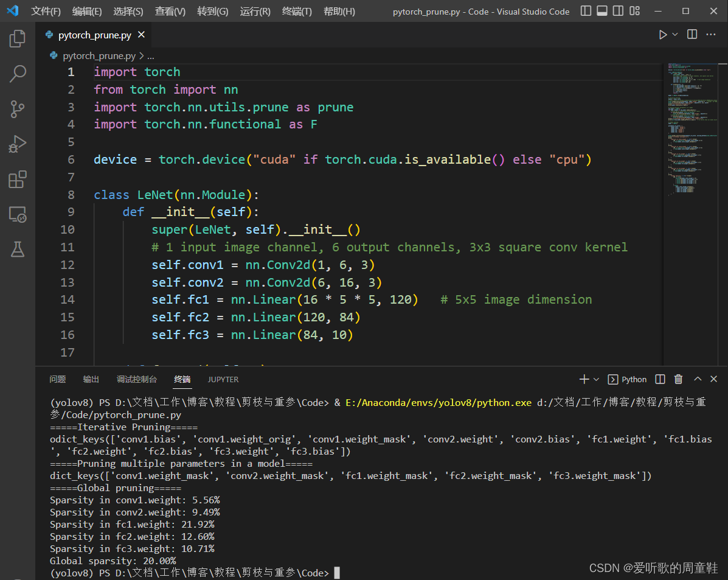
Task: Open 运行(R) menu
Action: [x=255, y=11]
